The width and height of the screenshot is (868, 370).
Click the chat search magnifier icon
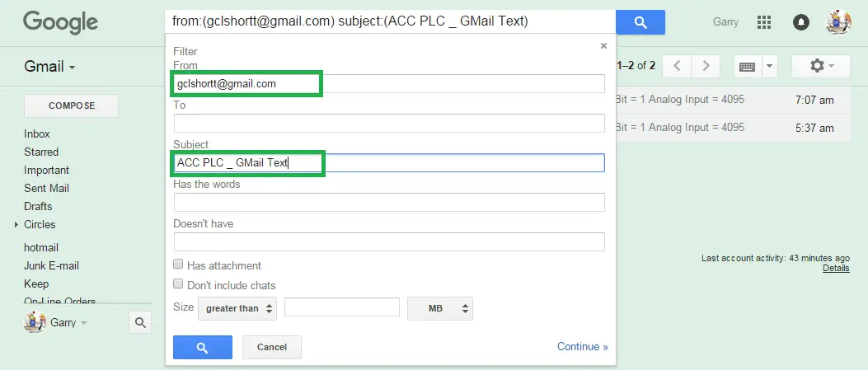pos(140,322)
